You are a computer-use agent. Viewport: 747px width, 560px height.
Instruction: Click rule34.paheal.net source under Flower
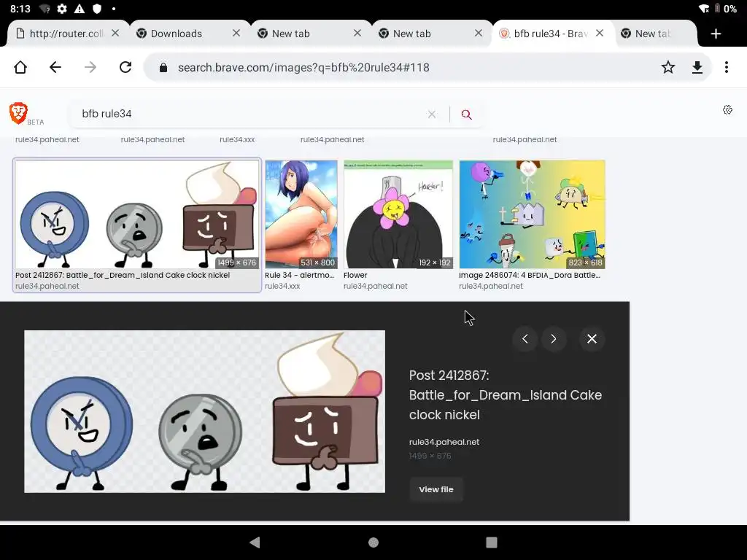click(x=376, y=286)
